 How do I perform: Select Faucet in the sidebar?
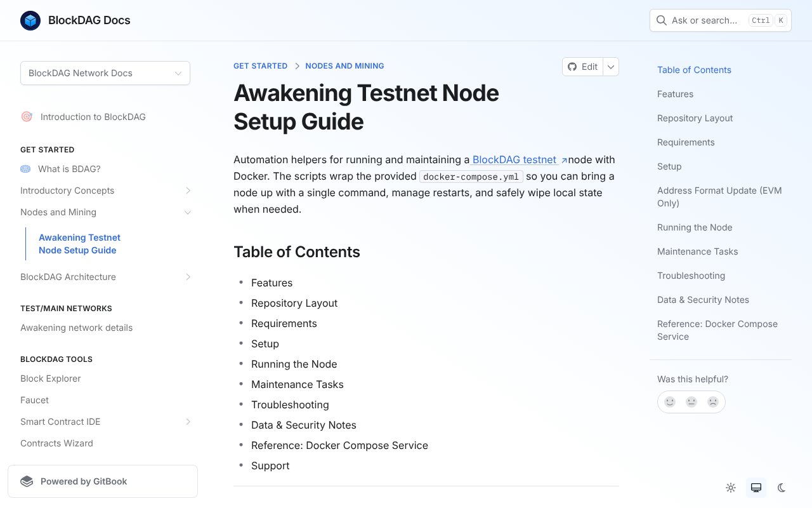(34, 400)
